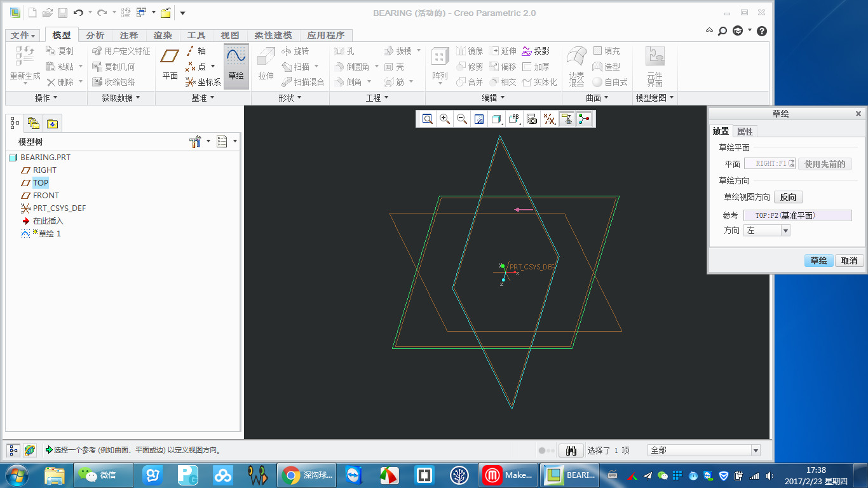Viewport: 868px width, 488px height.
Task: Click the open file folder icon
Action: [x=48, y=13]
